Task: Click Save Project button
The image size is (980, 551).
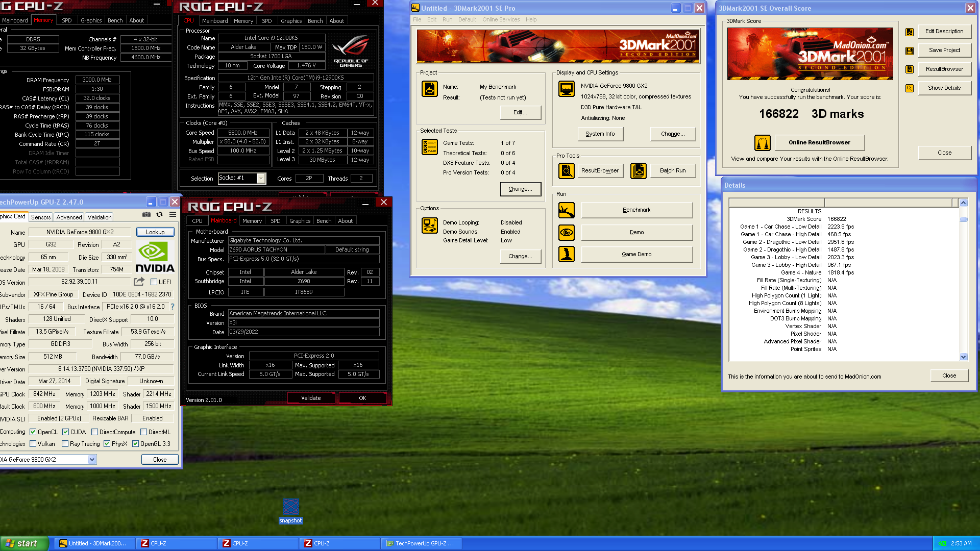Action: click(944, 50)
